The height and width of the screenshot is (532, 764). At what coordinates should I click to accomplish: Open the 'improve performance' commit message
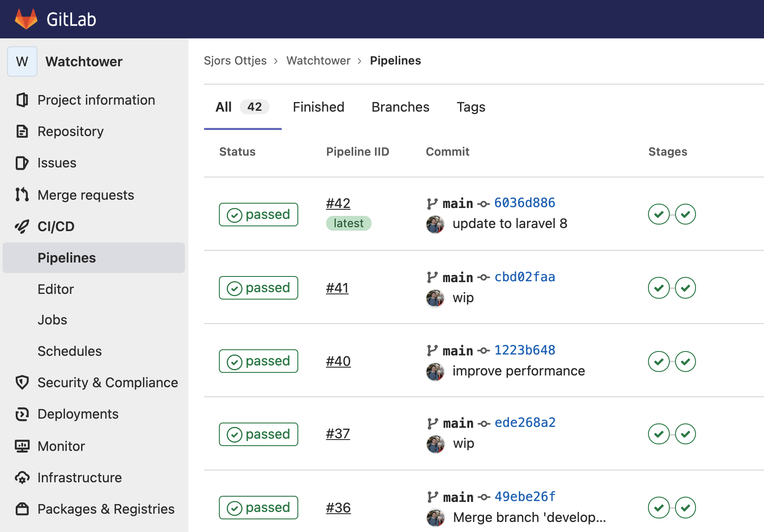coord(518,371)
